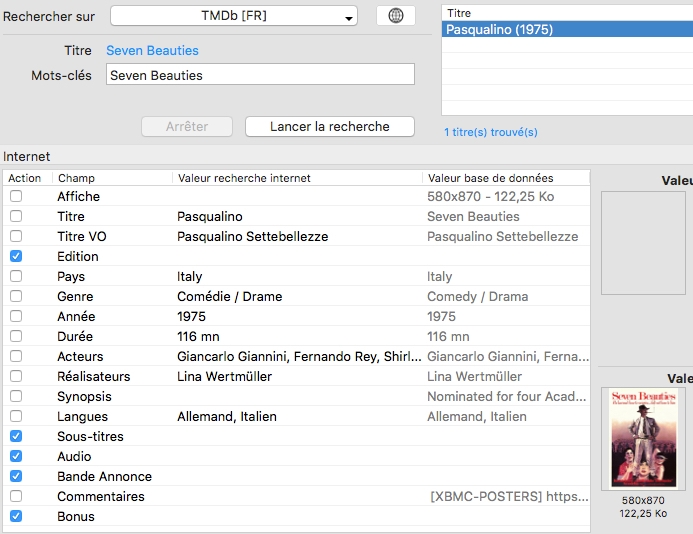Click the Valeur recherche internet column header
Viewport: 693px width, 534px height.
(296, 178)
